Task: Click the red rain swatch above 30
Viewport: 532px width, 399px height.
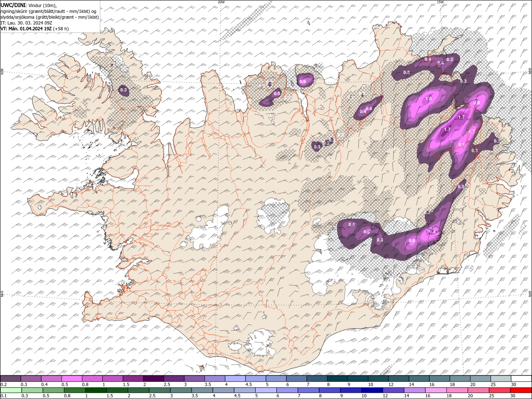Action: click(x=521, y=390)
